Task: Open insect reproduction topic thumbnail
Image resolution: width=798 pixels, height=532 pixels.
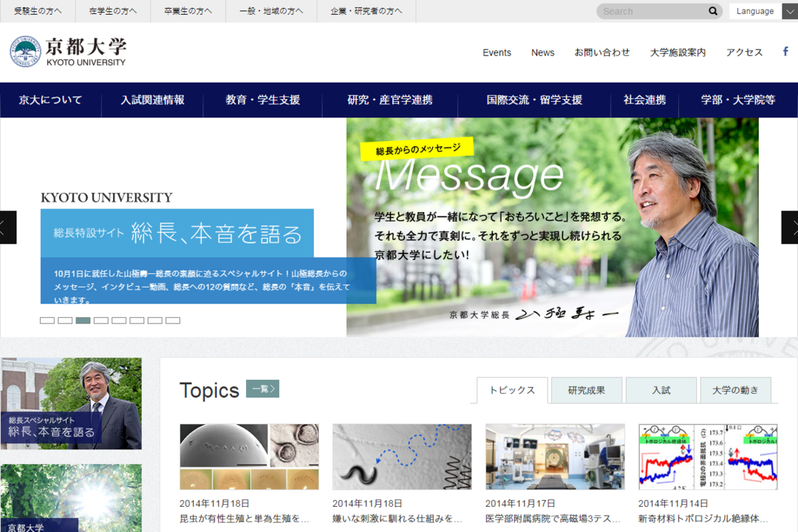Action: coord(250,457)
